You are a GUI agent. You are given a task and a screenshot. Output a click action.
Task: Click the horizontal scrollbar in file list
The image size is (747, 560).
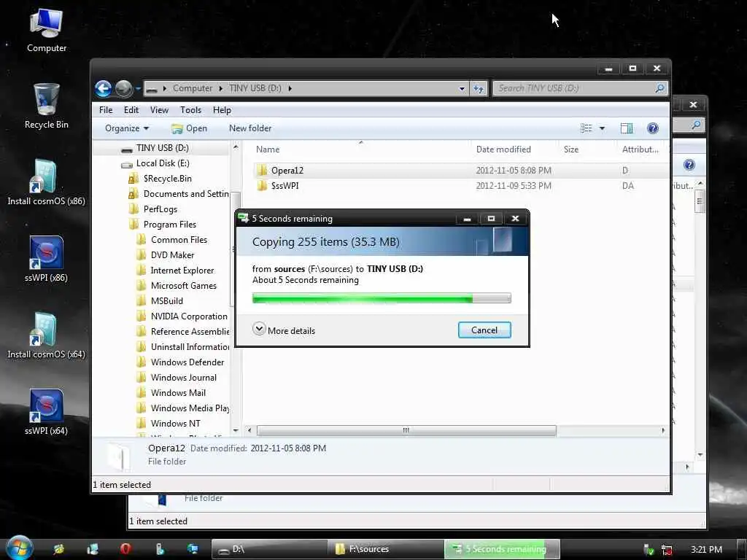(406, 430)
